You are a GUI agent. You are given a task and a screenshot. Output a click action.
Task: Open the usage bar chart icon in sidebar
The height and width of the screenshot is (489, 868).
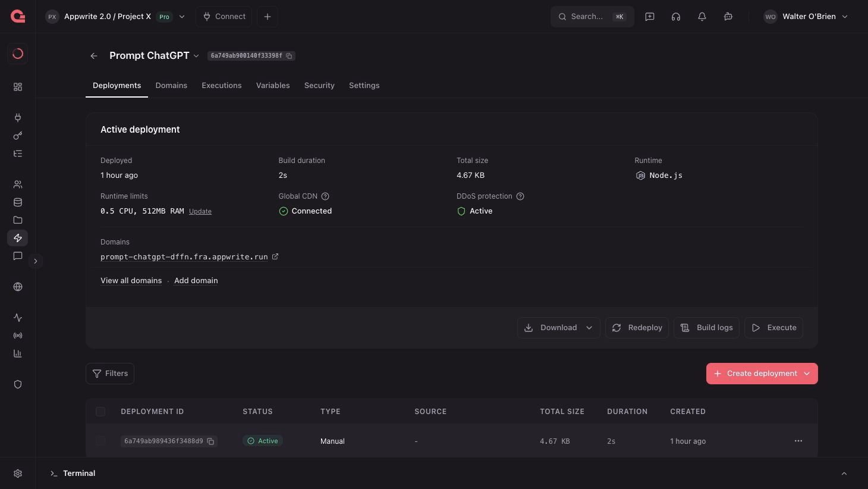click(x=18, y=353)
